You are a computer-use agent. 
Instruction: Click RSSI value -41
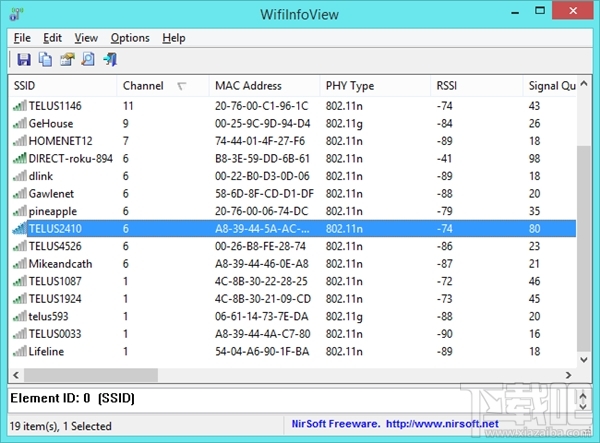click(x=444, y=158)
